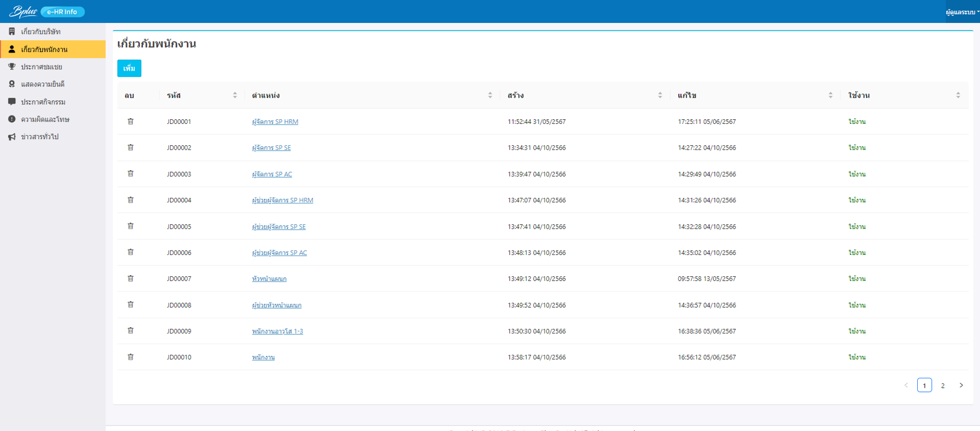
Task: Click the award ribbon icon beside แสดงความยินดี
Action: [x=12, y=84]
